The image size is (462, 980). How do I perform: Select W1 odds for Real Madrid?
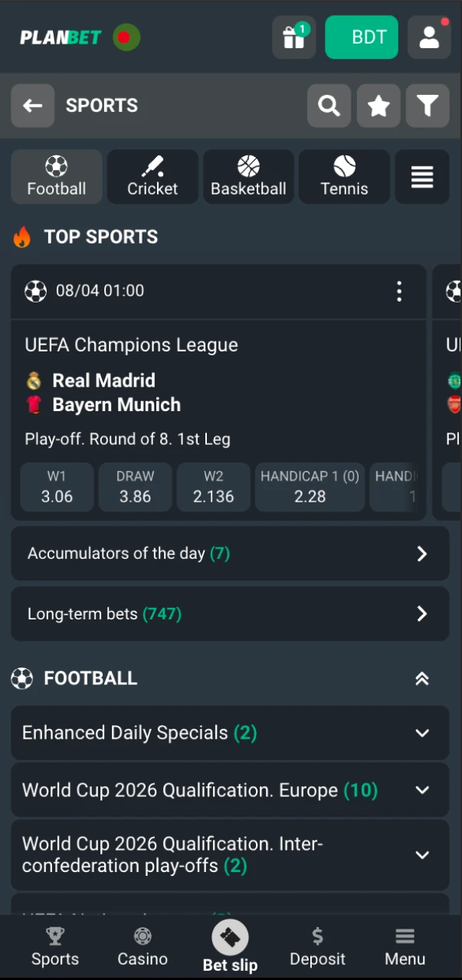57,488
